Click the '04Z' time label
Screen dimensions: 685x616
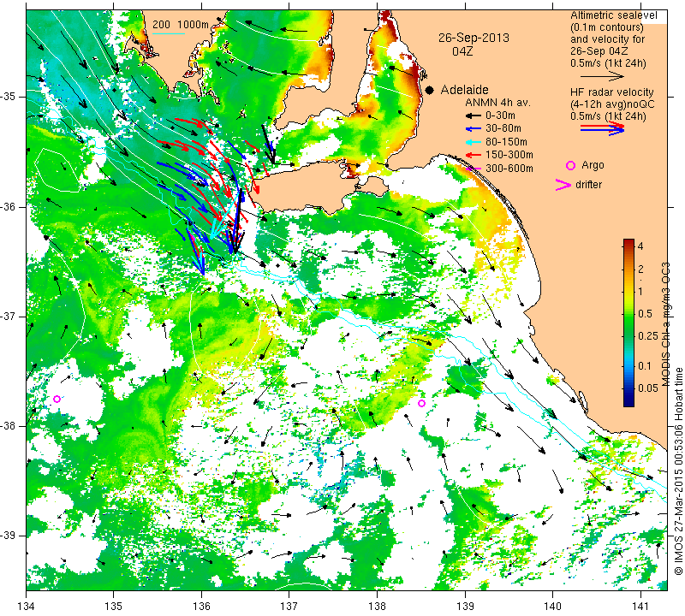click(x=462, y=51)
